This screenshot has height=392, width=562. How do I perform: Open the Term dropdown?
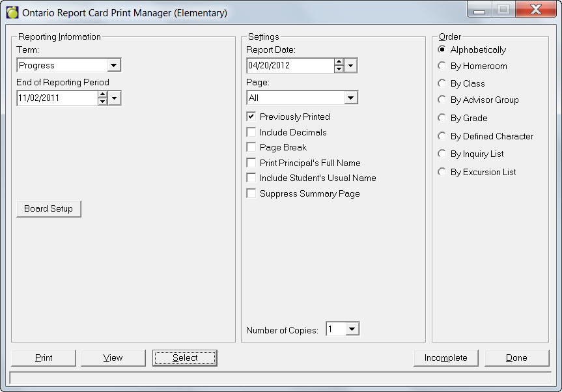tap(114, 65)
